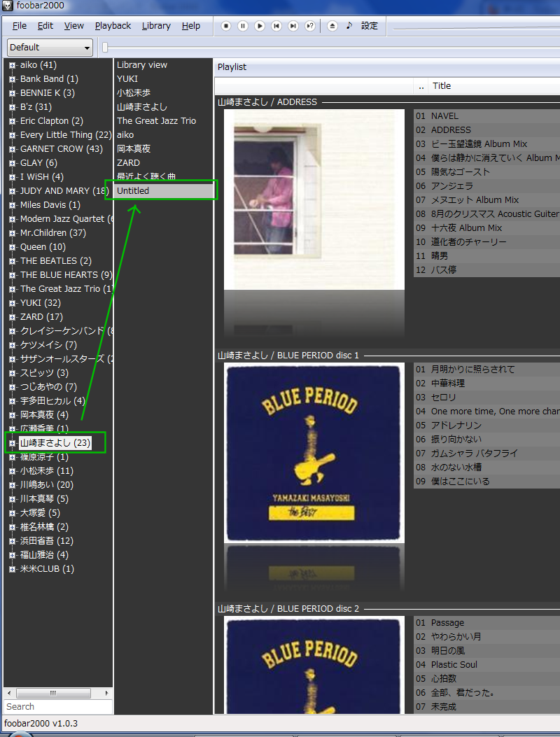This screenshot has width=560, height=737.
Task: Click the music note icon
Action: 349,25
